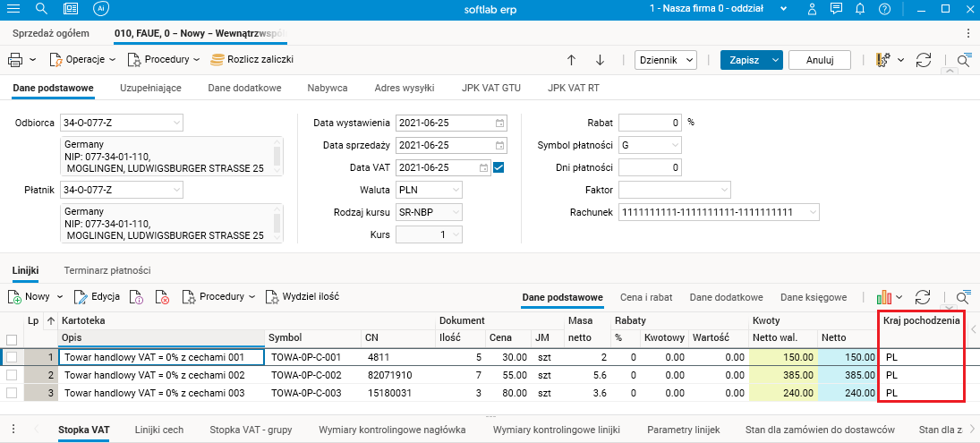Open the Operacje menu
Image resolution: width=980 pixels, height=443 pixels.
82,60
